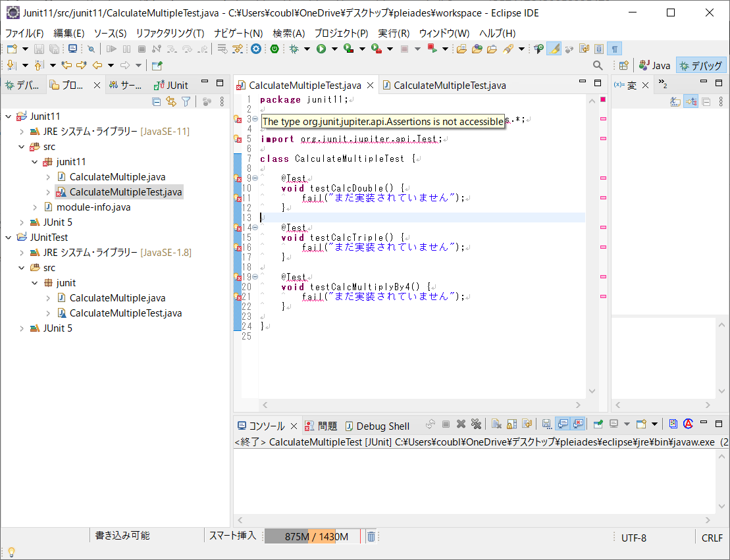
Task: Open console Display Selected Console dropdown
Action: tap(627, 424)
